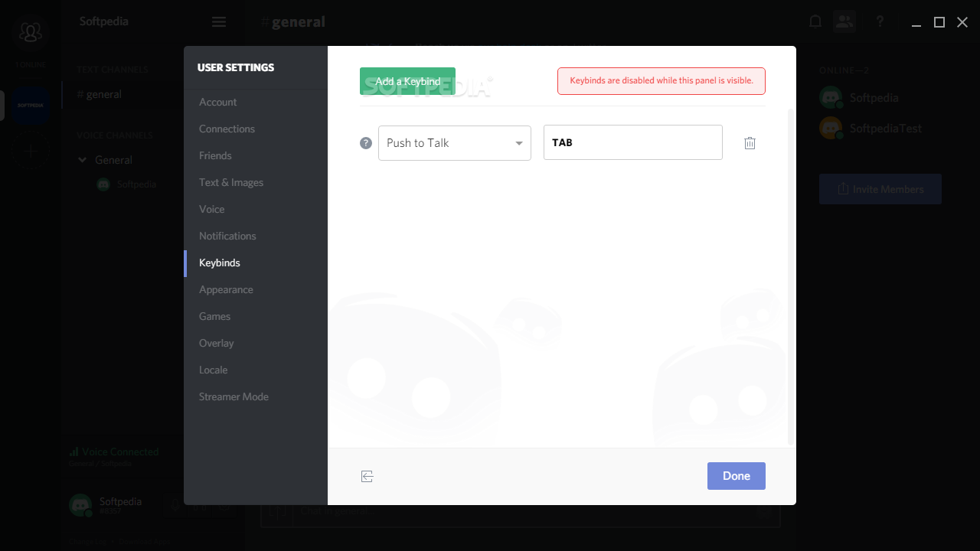
Task: Open the Overlay settings tab
Action: coord(256,343)
